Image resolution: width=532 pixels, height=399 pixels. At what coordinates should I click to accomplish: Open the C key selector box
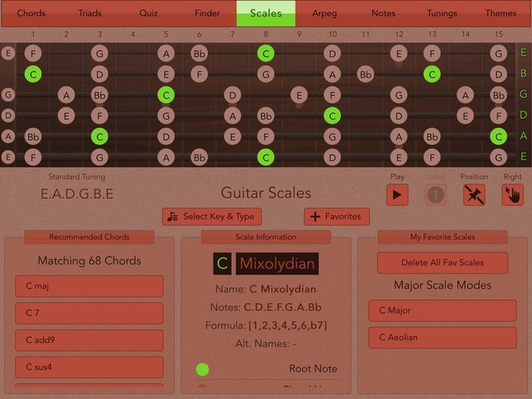pyautogui.click(x=222, y=263)
